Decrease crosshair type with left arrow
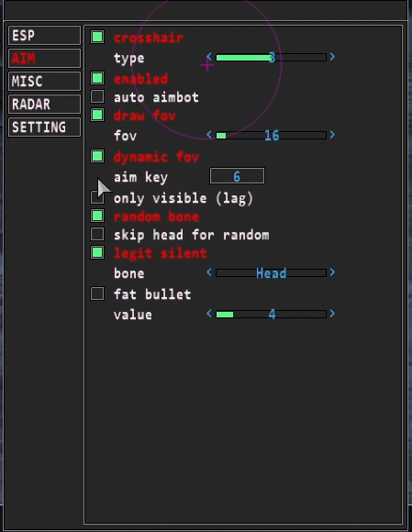412x532 pixels. [x=209, y=57]
